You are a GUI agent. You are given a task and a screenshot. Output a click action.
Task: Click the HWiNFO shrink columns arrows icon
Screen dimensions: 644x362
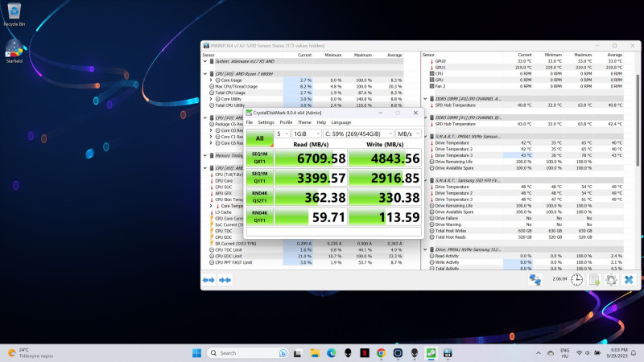coord(225,280)
